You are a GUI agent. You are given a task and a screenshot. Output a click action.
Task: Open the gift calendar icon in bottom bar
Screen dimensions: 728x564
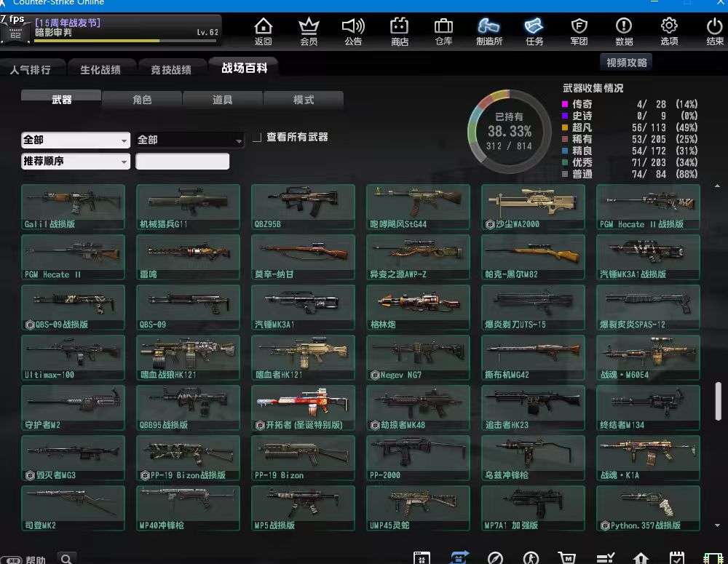422,557
